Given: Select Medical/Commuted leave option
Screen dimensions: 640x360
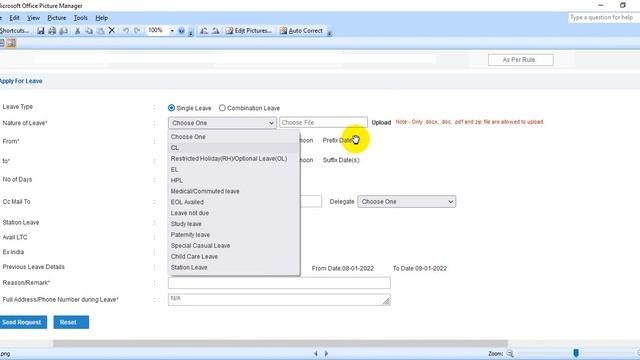Looking at the screenshot, I should click(234, 191).
